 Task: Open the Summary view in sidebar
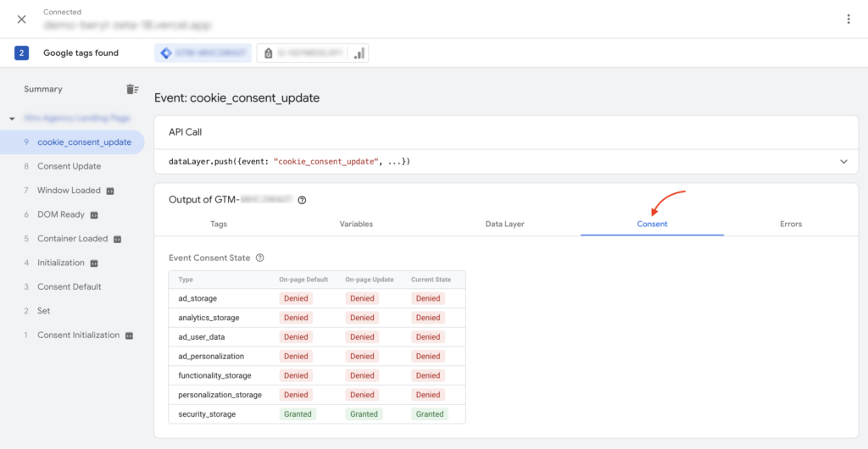coord(43,89)
